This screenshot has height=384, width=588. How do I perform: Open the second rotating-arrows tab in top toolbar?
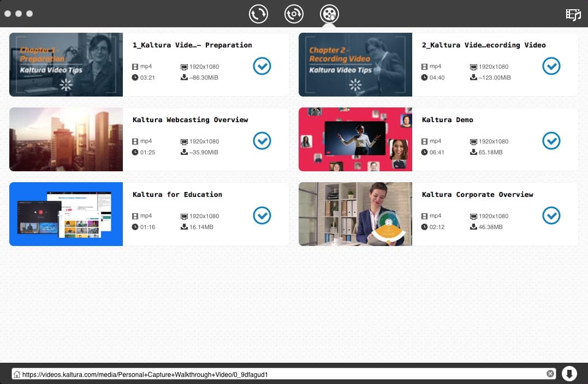[x=294, y=14]
